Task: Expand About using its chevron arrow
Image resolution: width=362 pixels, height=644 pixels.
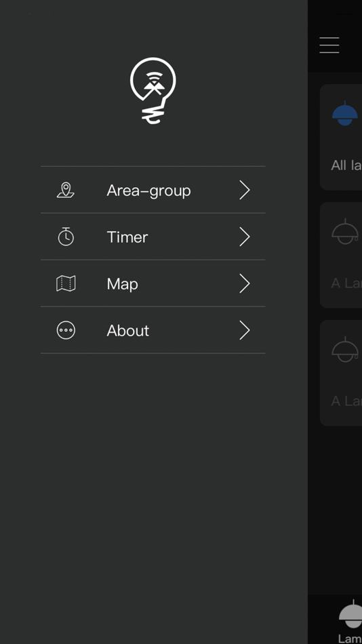Action: click(x=245, y=331)
